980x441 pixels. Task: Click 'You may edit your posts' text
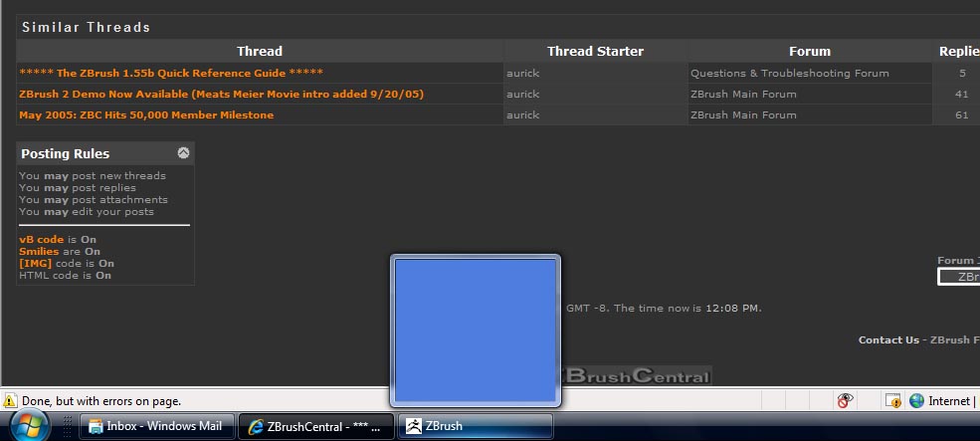[87, 211]
